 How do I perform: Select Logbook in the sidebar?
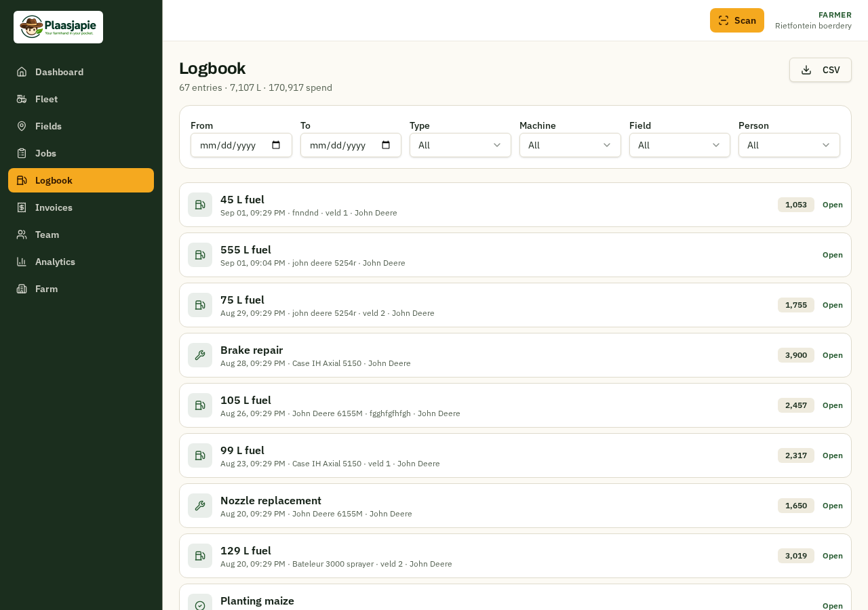[x=81, y=180]
